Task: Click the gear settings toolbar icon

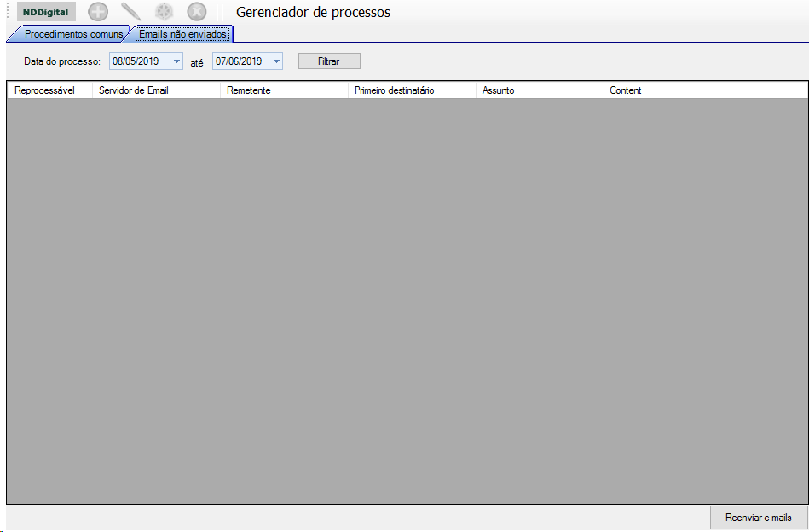Action: (x=164, y=12)
